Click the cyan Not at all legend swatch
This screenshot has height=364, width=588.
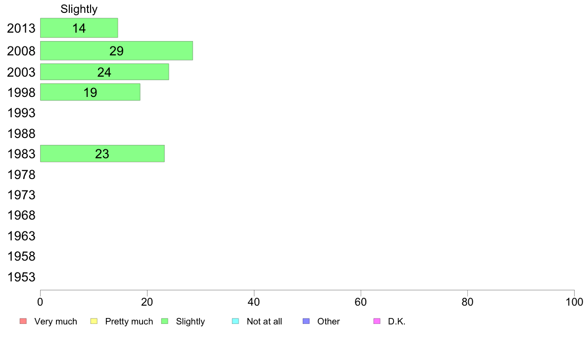pos(236,321)
